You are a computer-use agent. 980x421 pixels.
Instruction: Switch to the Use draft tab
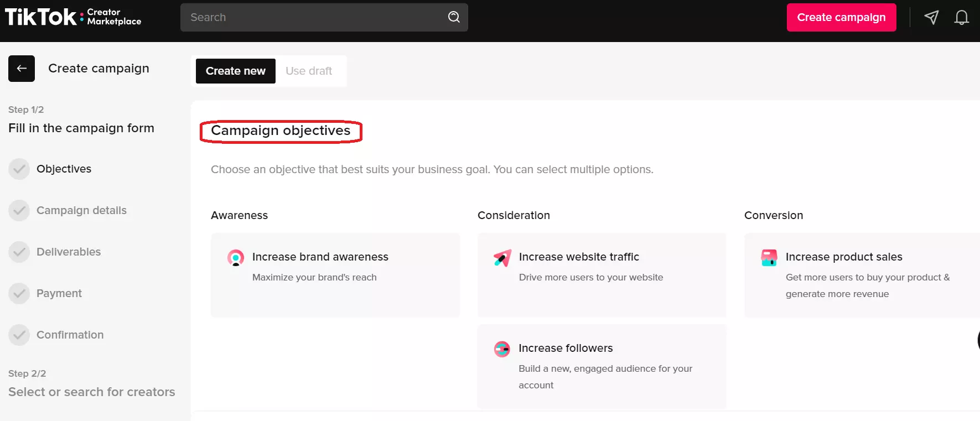click(x=309, y=71)
